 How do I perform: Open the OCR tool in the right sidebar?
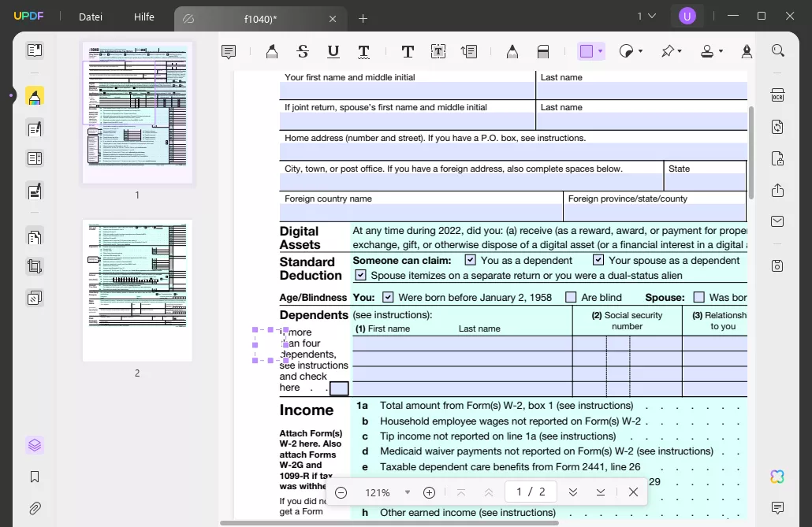[777, 95]
